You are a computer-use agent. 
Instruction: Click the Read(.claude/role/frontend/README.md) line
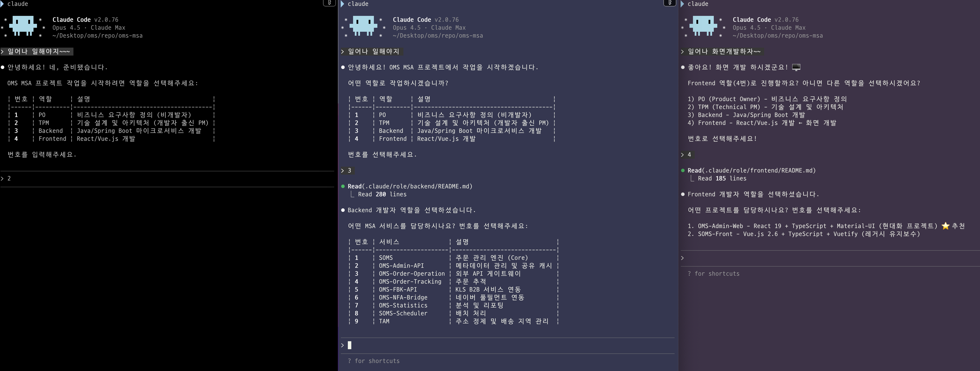click(x=751, y=170)
